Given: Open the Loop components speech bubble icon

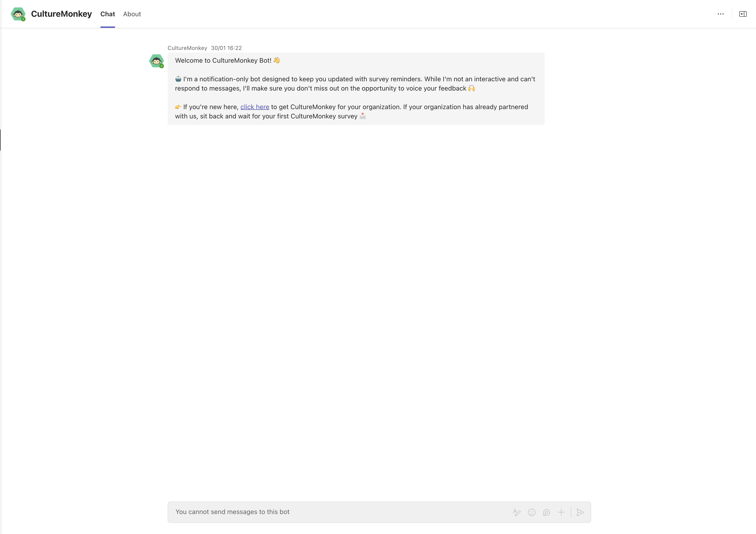Looking at the screenshot, I should click(x=547, y=512).
